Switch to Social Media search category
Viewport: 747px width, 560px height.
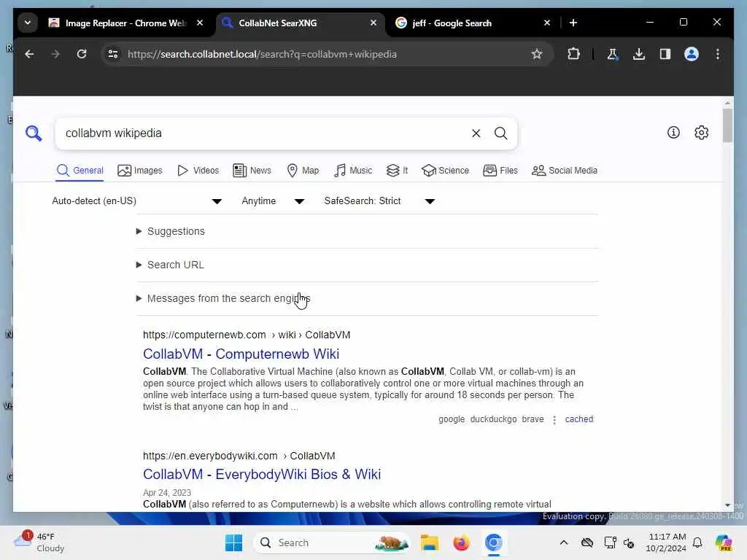click(x=564, y=171)
